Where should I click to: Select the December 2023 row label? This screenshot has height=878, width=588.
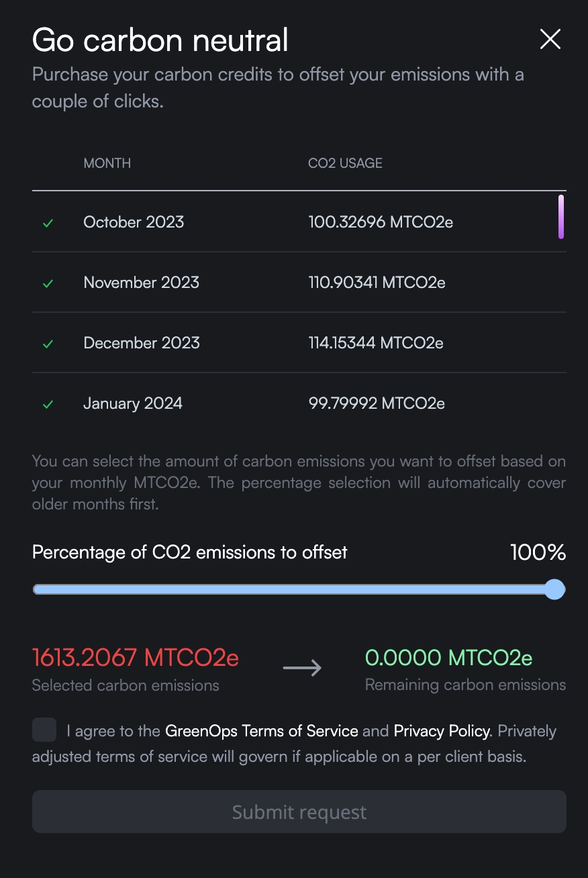point(142,343)
